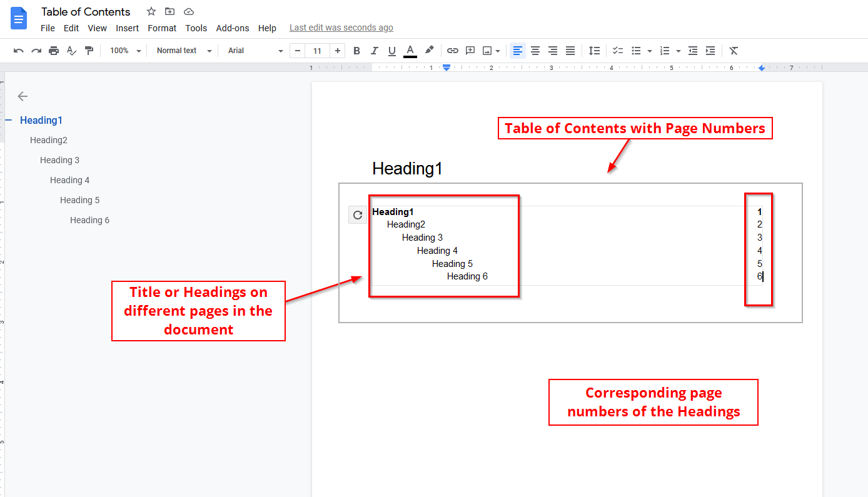
Task: Open line spacing options
Action: pyautogui.click(x=594, y=51)
